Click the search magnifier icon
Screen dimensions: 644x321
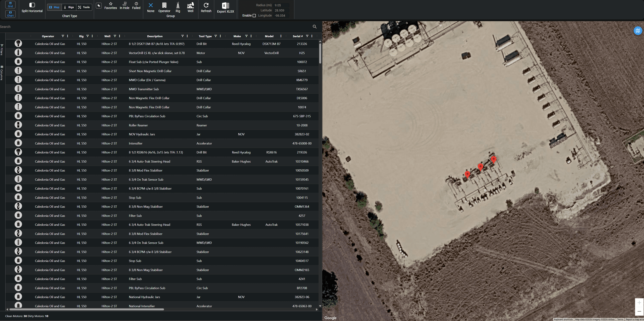pos(314,27)
